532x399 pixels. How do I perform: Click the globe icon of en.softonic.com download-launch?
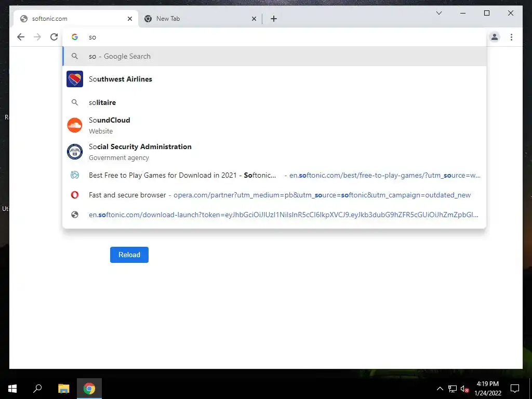[75, 215]
